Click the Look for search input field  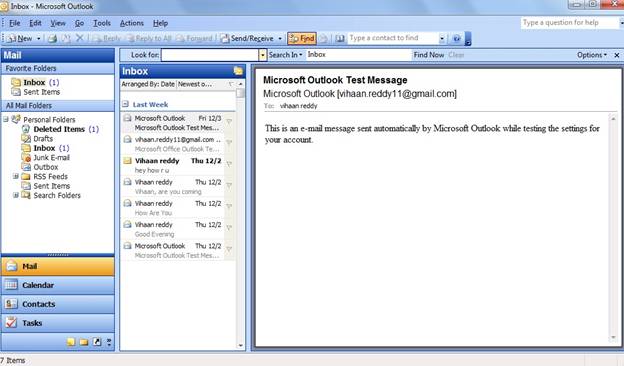211,55
